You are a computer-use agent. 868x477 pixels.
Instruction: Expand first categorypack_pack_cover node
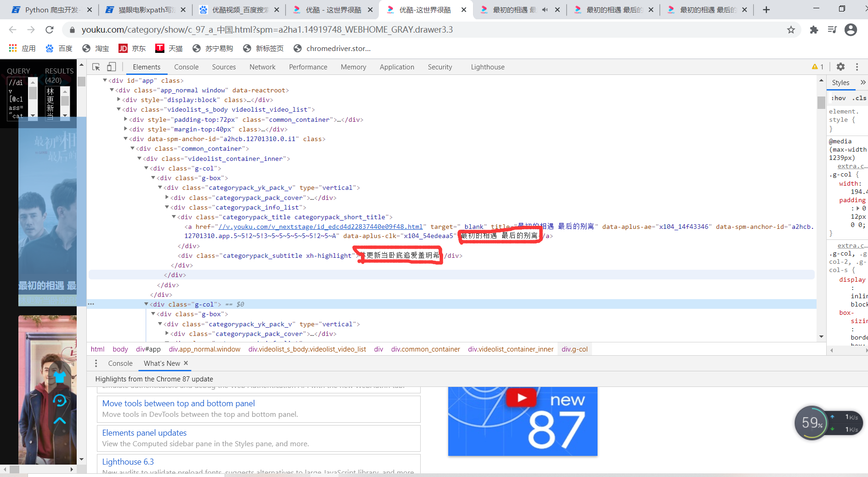tap(167, 198)
